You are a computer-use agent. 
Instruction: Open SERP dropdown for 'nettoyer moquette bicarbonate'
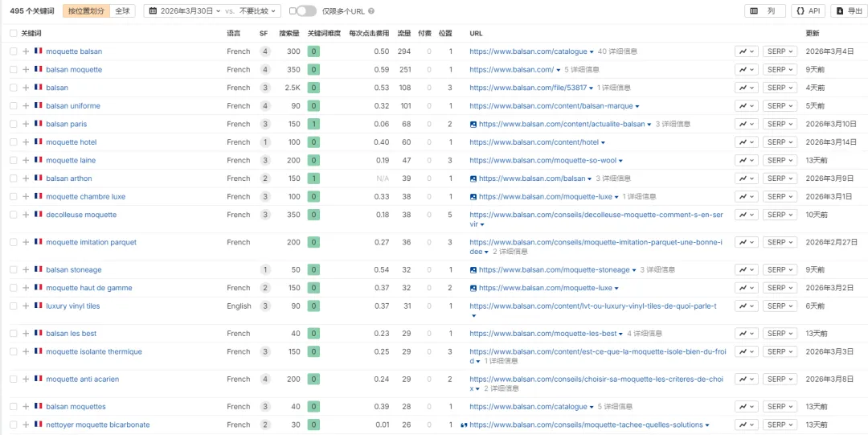[780, 425]
